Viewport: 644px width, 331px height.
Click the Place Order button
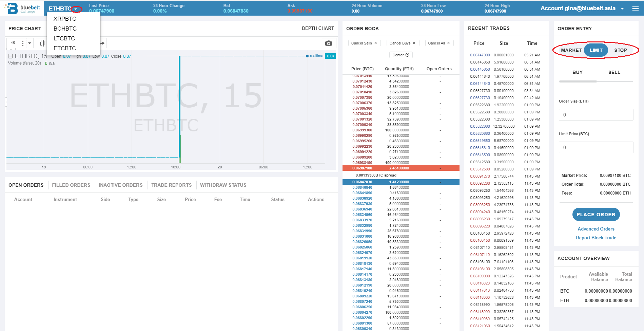pos(596,215)
